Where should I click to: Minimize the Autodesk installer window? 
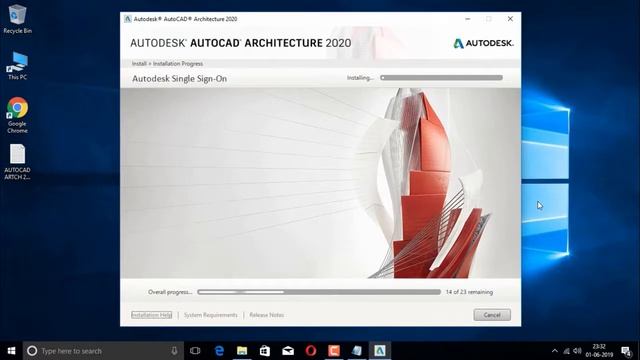(468, 19)
